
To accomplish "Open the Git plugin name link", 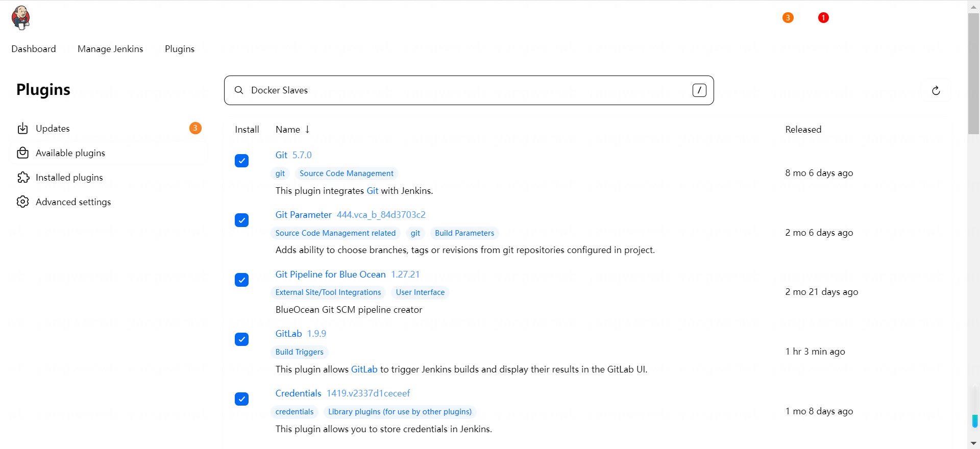I will point(281,155).
